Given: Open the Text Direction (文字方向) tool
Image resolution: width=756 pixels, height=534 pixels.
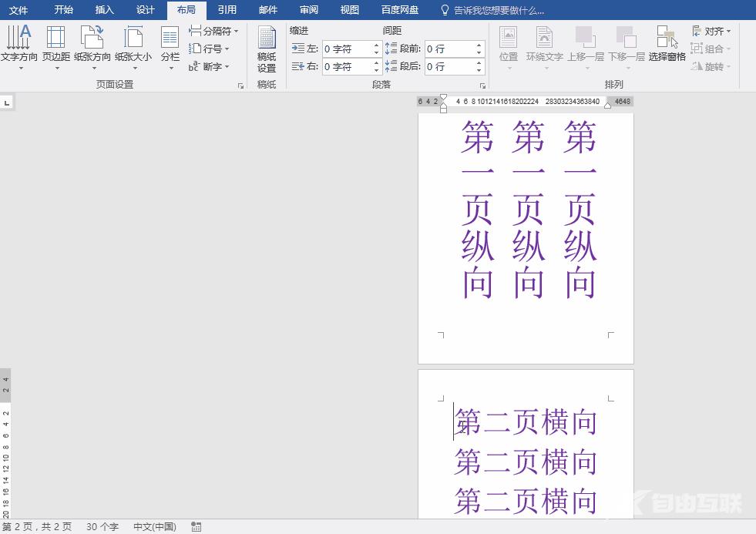Looking at the screenshot, I should (x=18, y=45).
